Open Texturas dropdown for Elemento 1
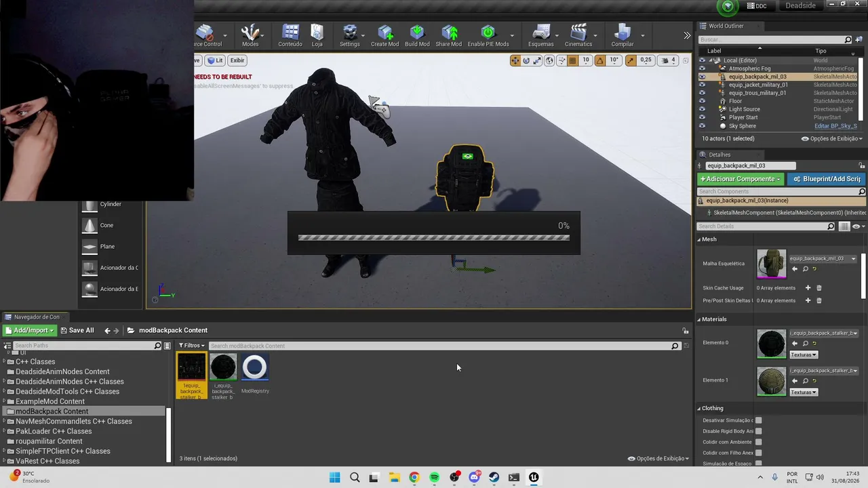The image size is (868, 488). [804, 392]
